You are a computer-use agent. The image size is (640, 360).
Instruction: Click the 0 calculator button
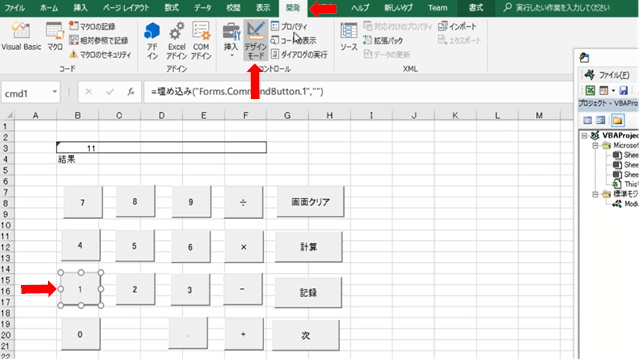point(80,334)
